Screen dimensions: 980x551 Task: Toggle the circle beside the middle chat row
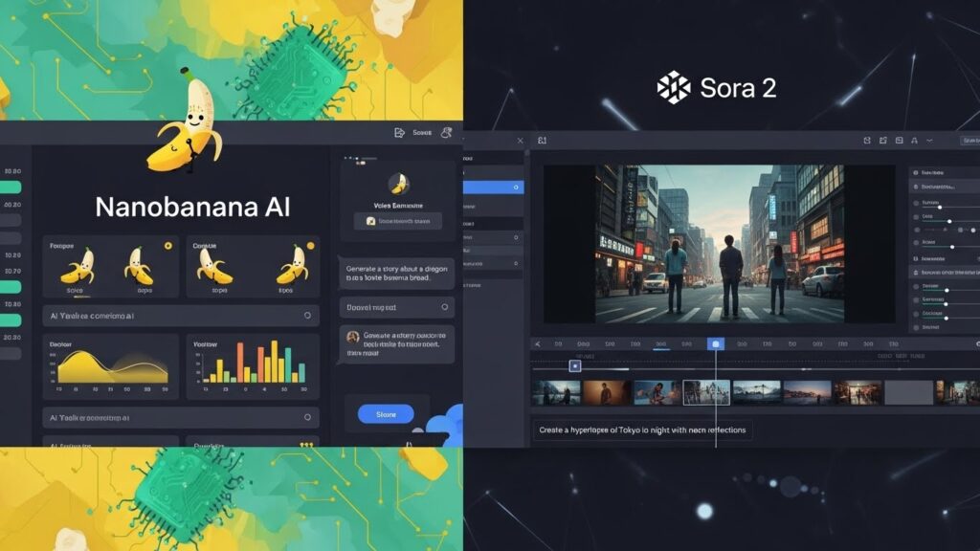tap(444, 307)
